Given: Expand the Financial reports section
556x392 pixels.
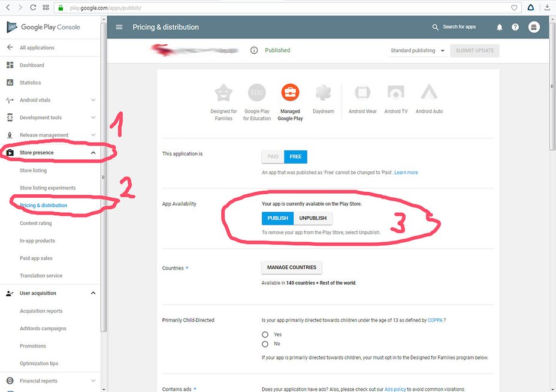Looking at the screenshot, I should 93,381.
